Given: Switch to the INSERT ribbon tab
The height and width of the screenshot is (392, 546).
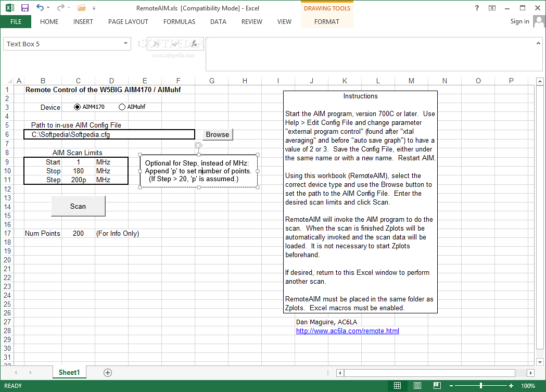Looking at the screenshot, I should [83, 21].
